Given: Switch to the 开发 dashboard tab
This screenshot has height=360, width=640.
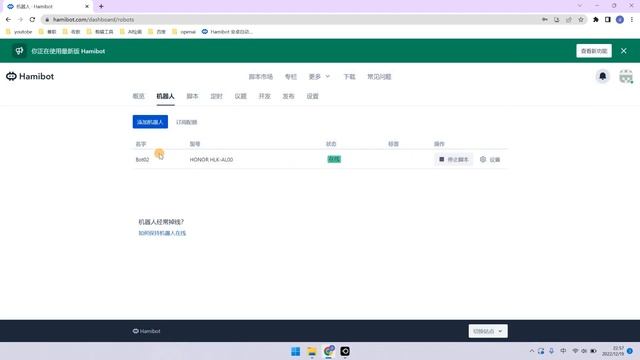Looking at the screenshot, I should click(x=264, y=96).
